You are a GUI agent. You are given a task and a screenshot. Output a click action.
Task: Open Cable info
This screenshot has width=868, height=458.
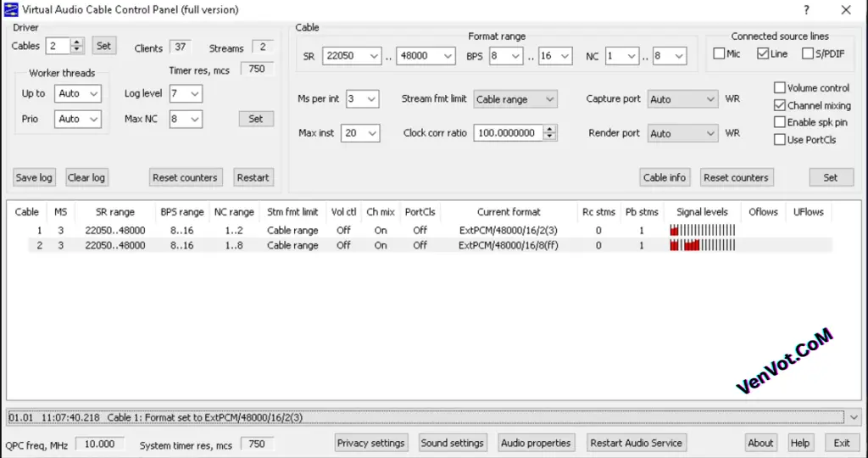(x=665, y=178)
